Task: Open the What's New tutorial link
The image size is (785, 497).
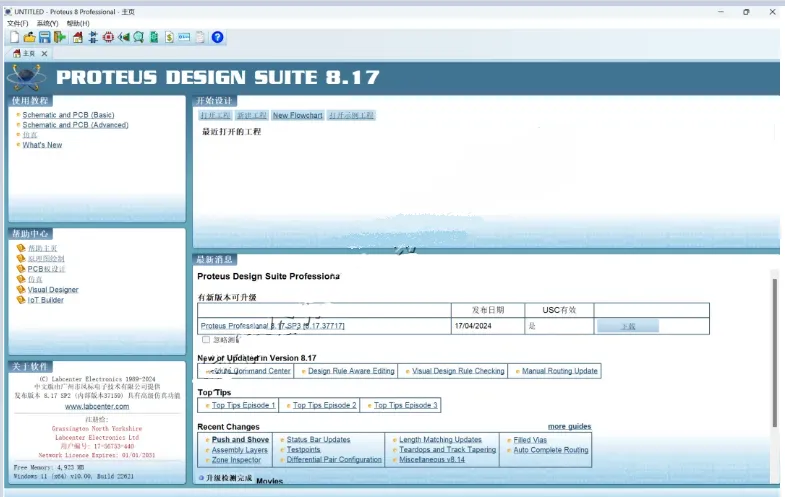Action: [x=42, y=145]
